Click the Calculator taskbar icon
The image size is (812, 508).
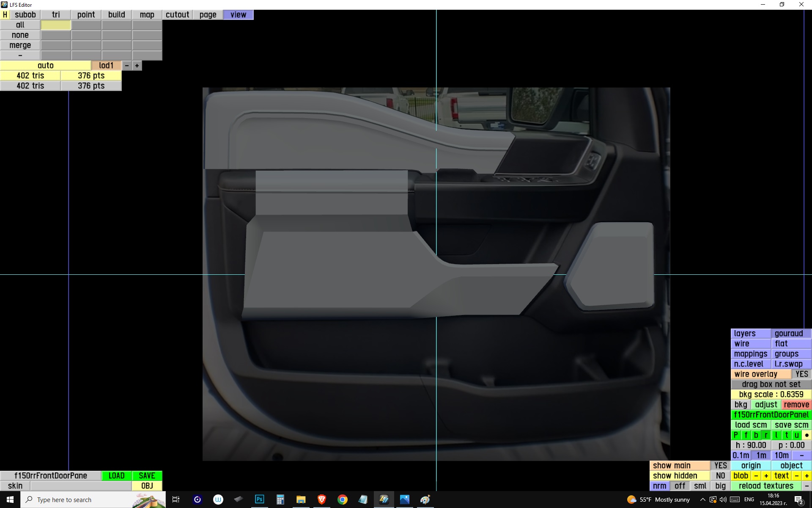pyautogui.click(x=280, y=500)
